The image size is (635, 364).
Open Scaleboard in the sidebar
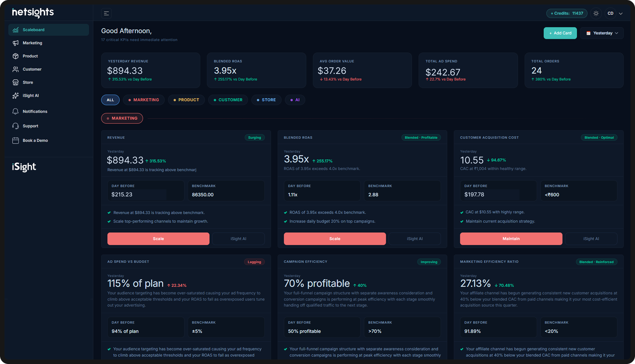[x=49, y=30]
